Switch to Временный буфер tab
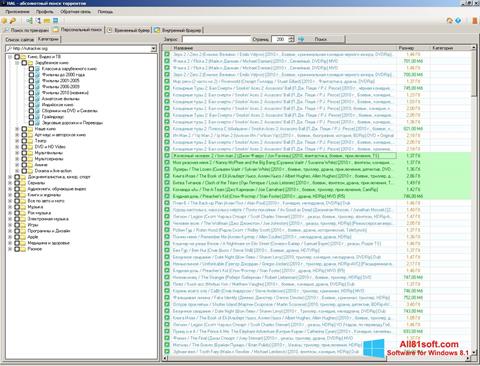The image size is (480, 366). click(128, 30)
